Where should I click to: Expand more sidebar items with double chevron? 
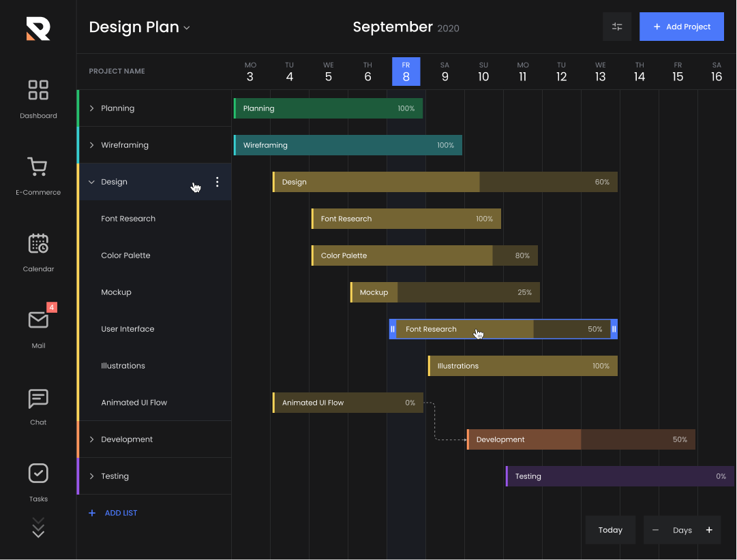(38, 528)
